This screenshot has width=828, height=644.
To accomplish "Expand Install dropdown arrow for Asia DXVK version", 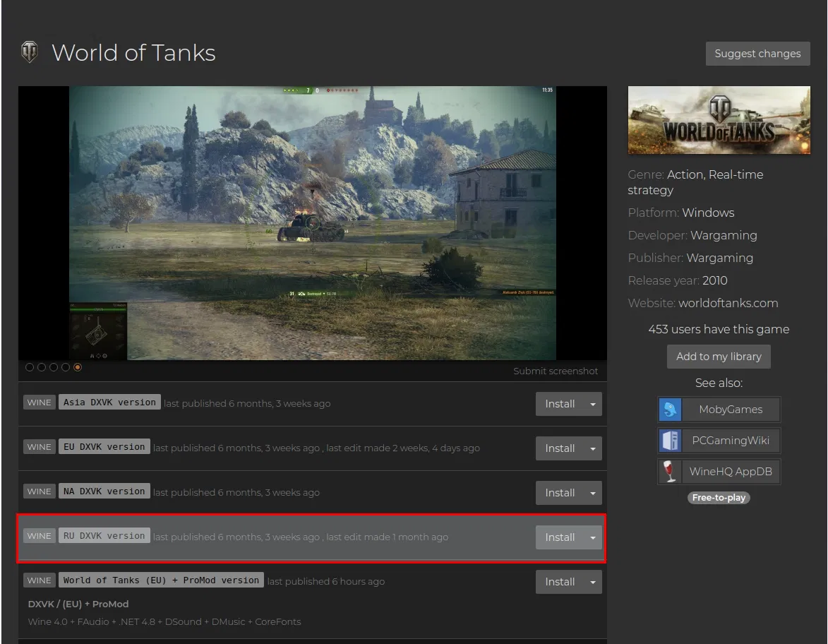I will coord(593,404).
